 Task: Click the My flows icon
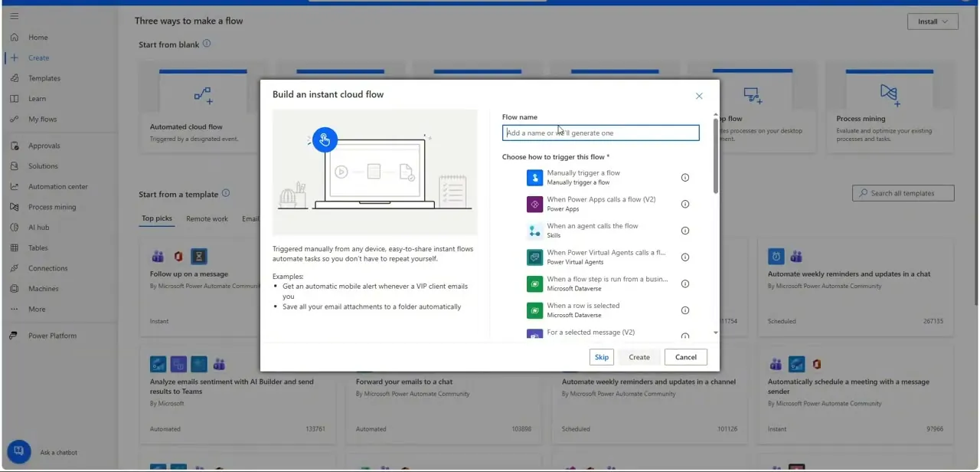pos(14,119)
